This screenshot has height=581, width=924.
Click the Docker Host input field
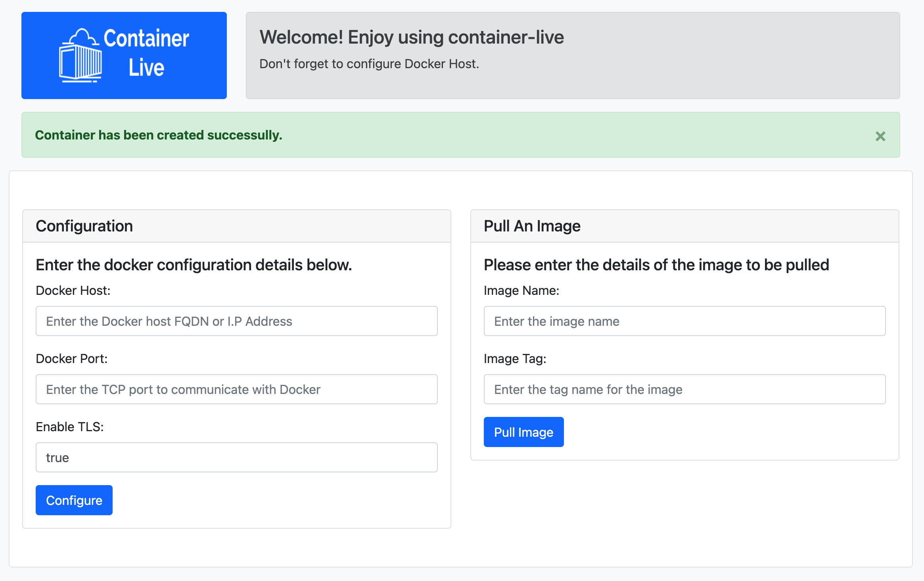(236, 321)
